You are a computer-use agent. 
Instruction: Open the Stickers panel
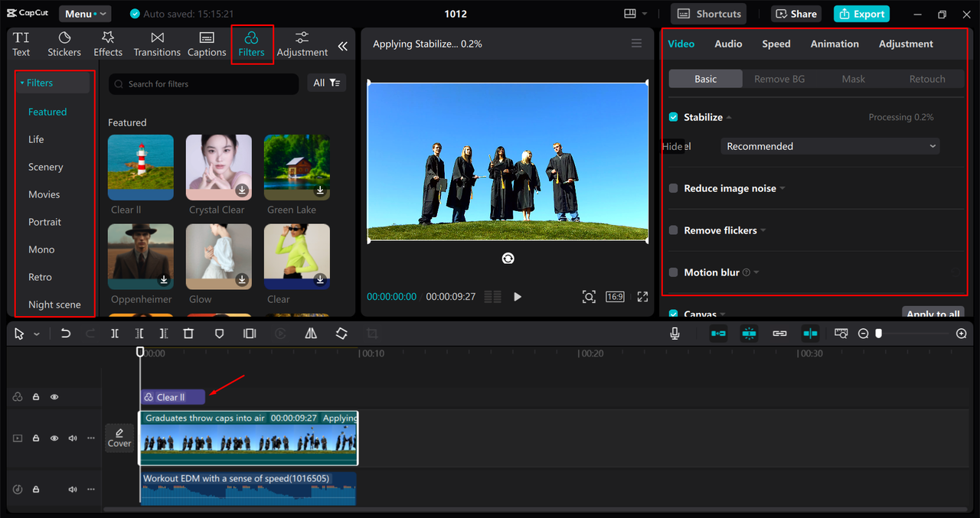(64, 44)
